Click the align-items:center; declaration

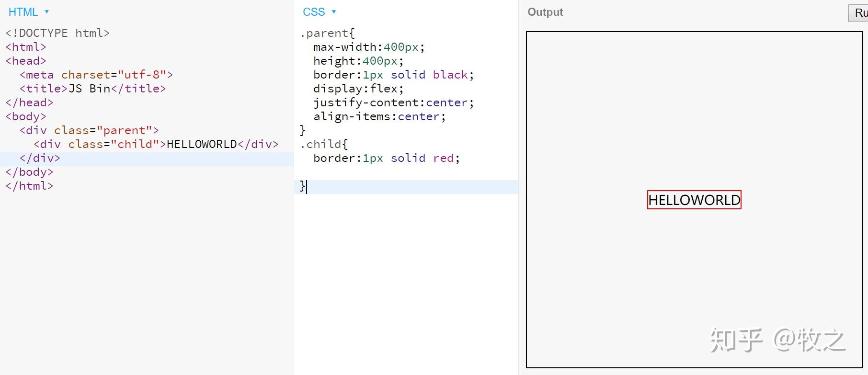(379, 116)
